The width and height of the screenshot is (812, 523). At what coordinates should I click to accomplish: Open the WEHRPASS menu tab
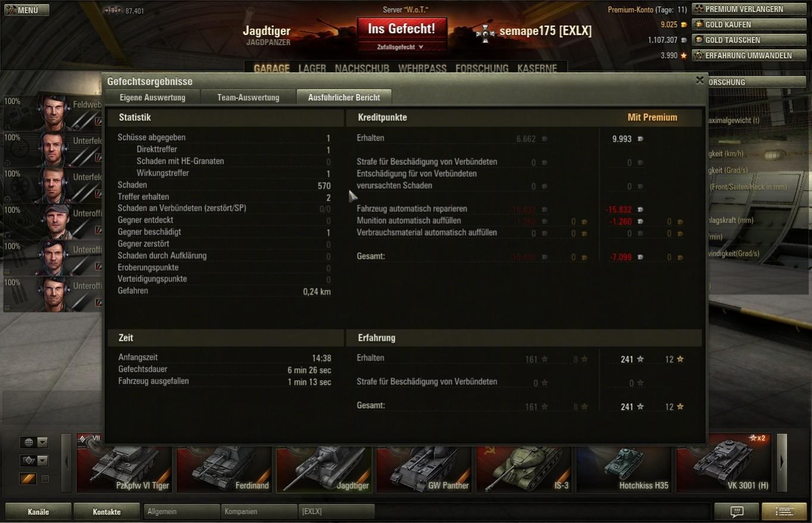422,68
